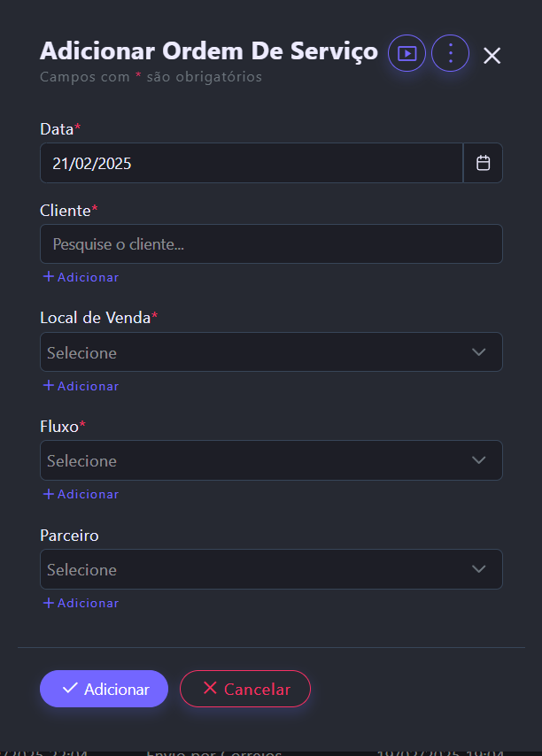
Task: Click the chevron arrow in Fluxo field
Action: pos(479,460)
